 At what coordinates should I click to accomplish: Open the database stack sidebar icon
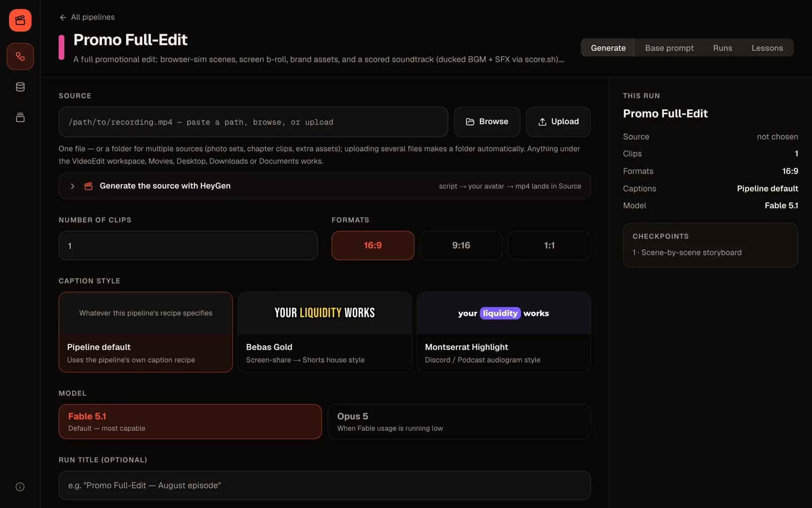20,87
